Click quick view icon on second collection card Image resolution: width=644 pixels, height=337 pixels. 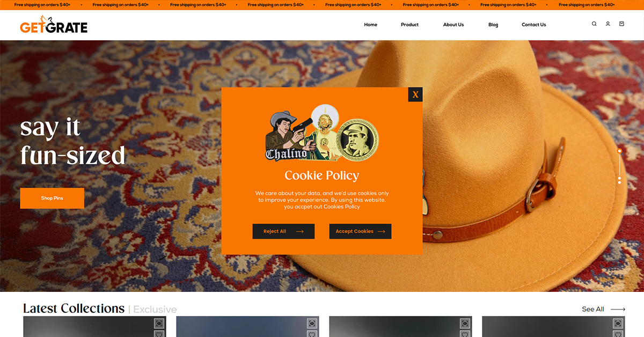(x=312, y=323)
